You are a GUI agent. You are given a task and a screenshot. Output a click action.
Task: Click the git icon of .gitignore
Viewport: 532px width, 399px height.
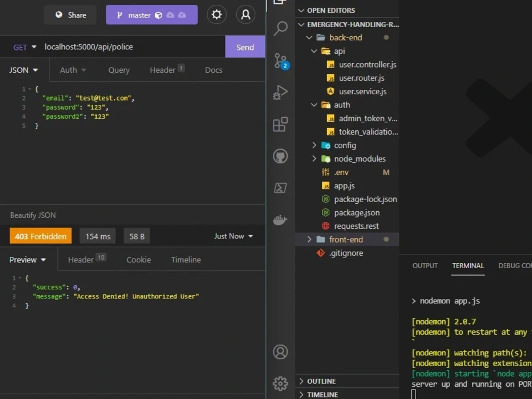[321, 253]
